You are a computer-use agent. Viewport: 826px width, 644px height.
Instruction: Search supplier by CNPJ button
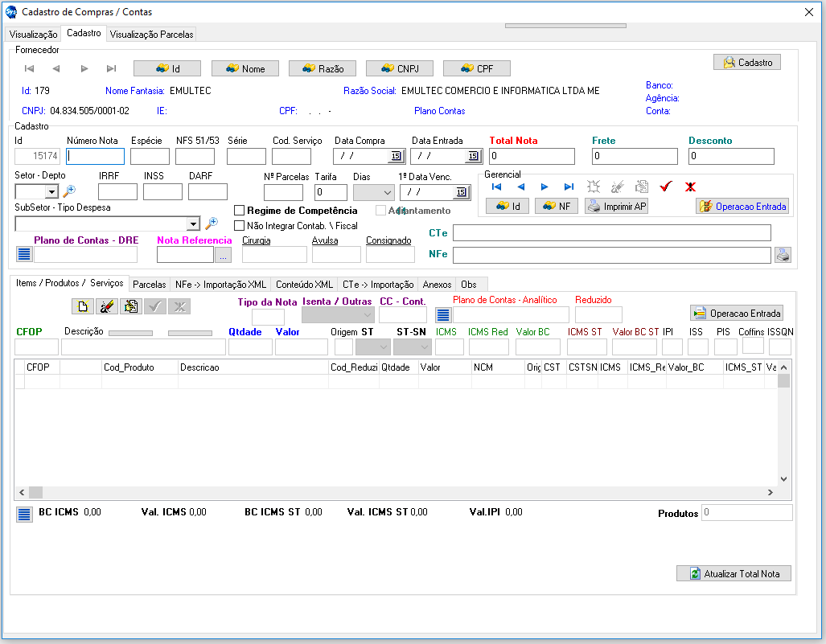point(400,69)
